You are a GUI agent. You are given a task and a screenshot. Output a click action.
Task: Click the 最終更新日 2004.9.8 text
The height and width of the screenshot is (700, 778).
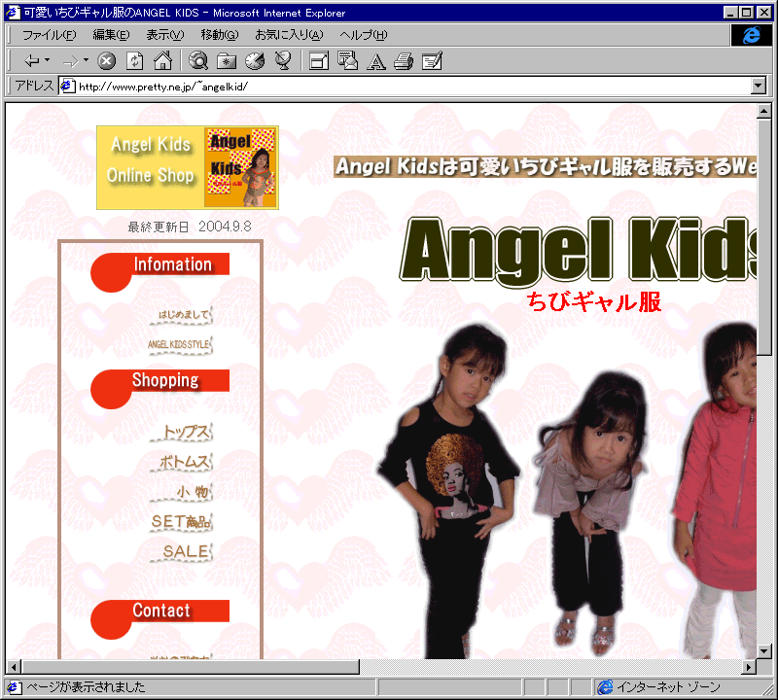pos(190,227)
